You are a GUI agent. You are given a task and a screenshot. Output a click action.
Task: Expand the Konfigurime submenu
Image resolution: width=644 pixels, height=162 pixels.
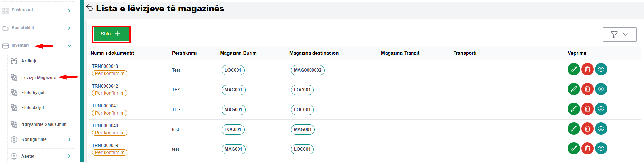click(x=69, y=139)
